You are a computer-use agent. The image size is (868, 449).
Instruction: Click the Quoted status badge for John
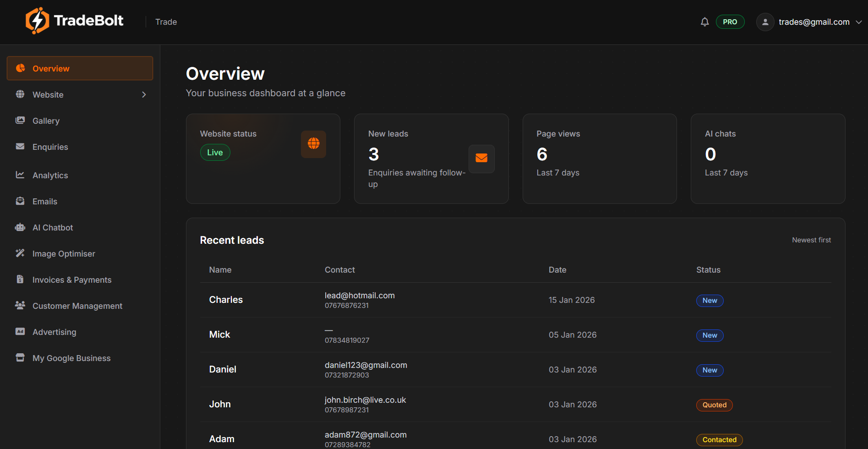coord(714,405)
